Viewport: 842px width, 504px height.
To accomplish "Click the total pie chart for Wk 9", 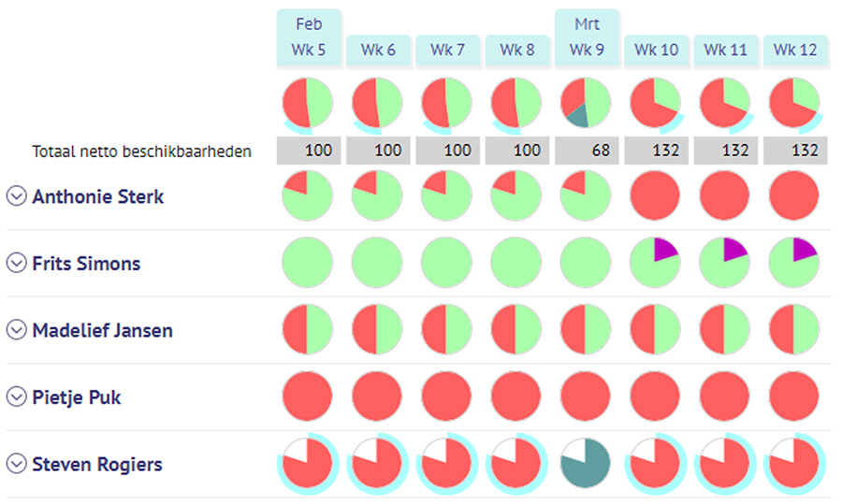I will (586, 103).
